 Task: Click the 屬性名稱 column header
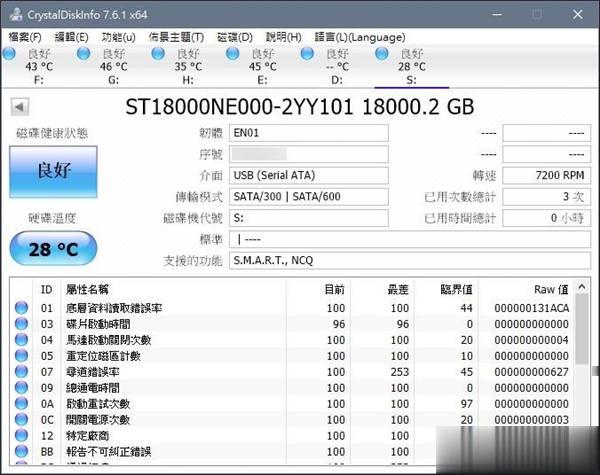[x=87, y=289]
